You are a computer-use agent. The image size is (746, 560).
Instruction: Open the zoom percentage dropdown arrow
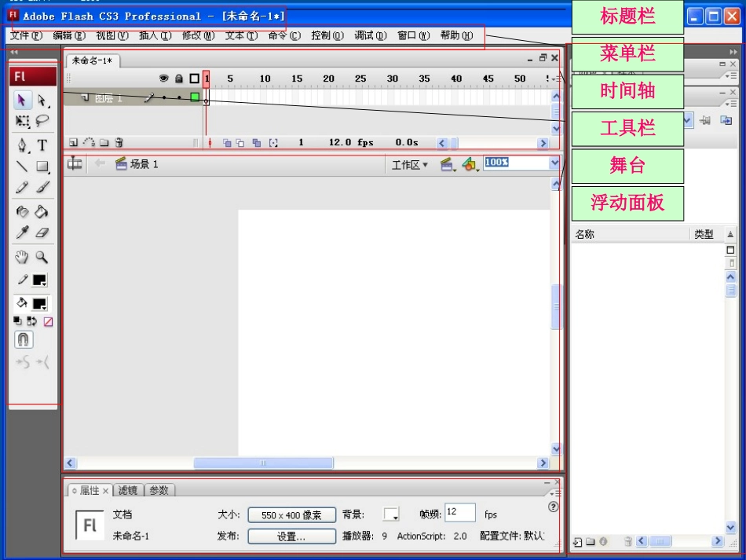[554, 163]
